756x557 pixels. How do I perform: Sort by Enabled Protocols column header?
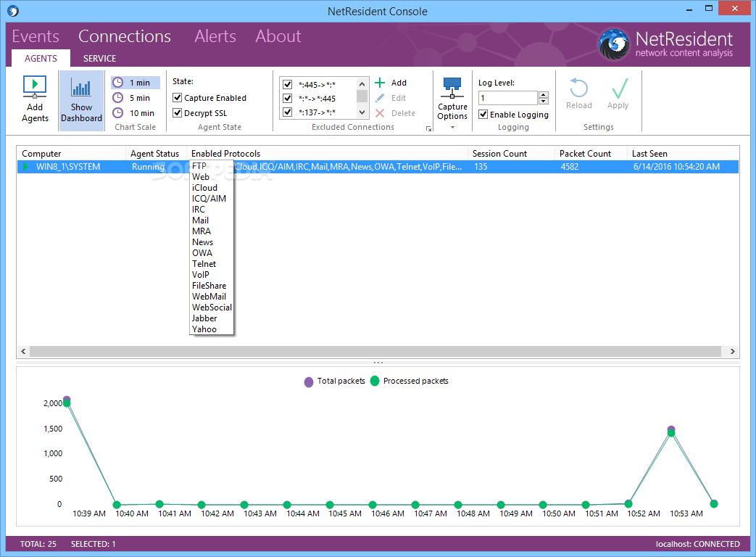tap(328, 153)
